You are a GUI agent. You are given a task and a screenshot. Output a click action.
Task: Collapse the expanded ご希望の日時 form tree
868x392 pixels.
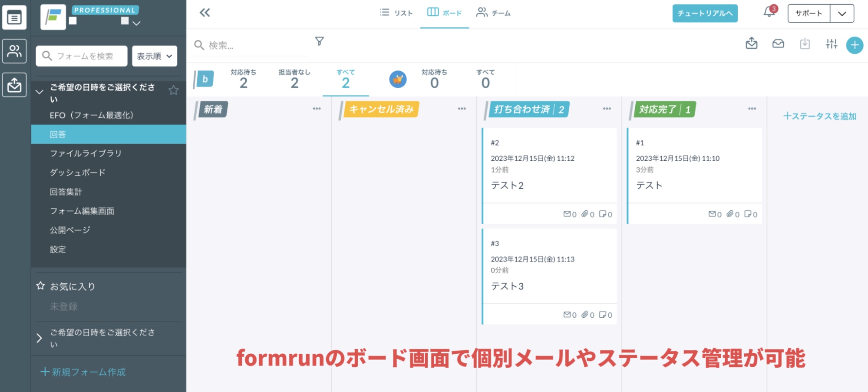tap(40, 92)
